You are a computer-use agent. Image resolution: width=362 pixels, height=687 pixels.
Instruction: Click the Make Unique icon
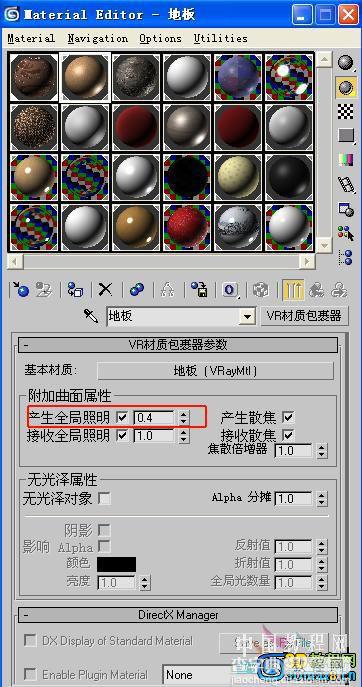(x=168, y=290)
